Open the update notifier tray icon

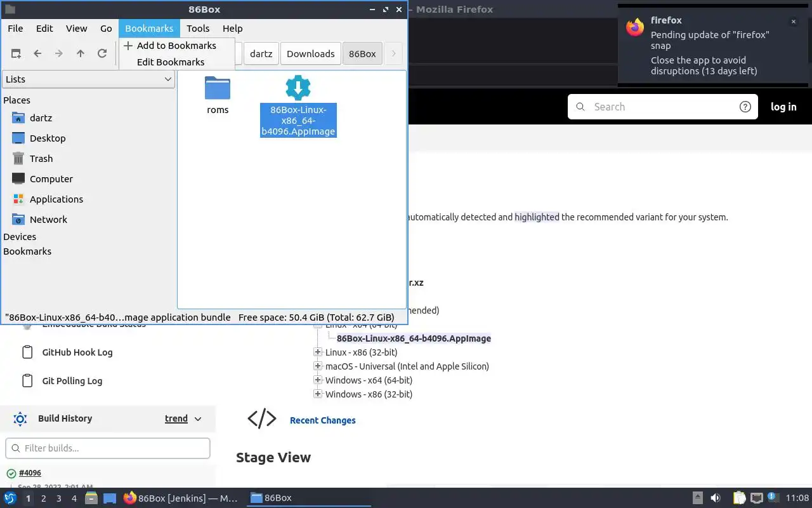[x=773, y=497]
